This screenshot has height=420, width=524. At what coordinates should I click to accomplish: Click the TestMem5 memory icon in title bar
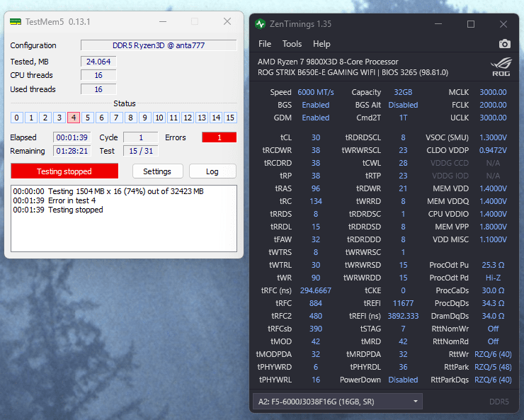[16, 22]
